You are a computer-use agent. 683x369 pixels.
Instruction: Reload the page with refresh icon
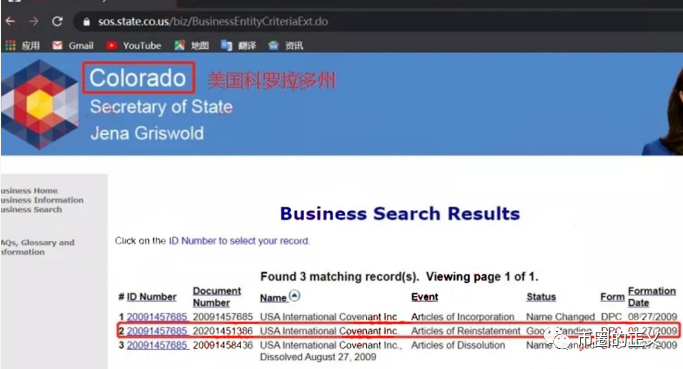57,21
